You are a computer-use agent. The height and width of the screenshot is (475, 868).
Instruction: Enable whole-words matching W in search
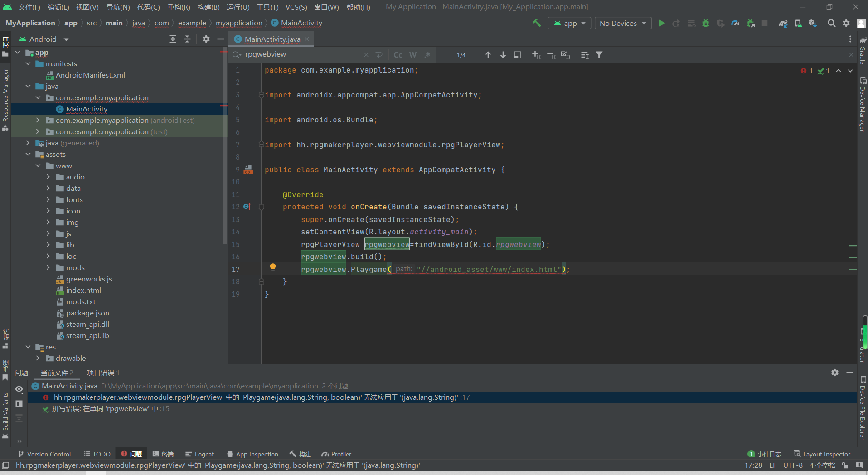[413, 54]
